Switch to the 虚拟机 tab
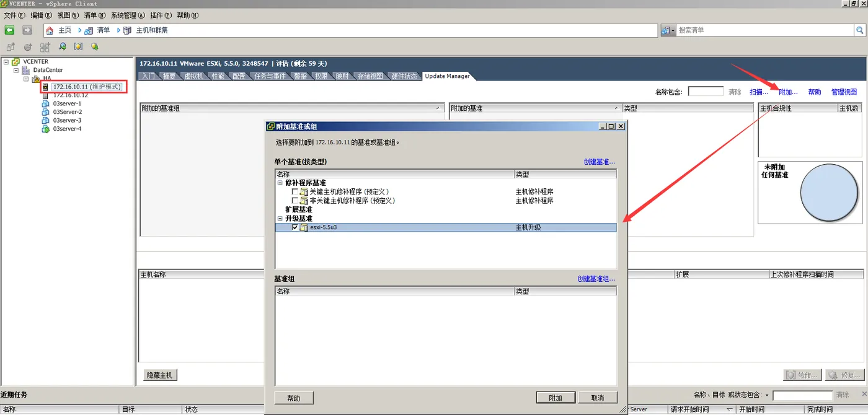868x415 pixels. 193,76
